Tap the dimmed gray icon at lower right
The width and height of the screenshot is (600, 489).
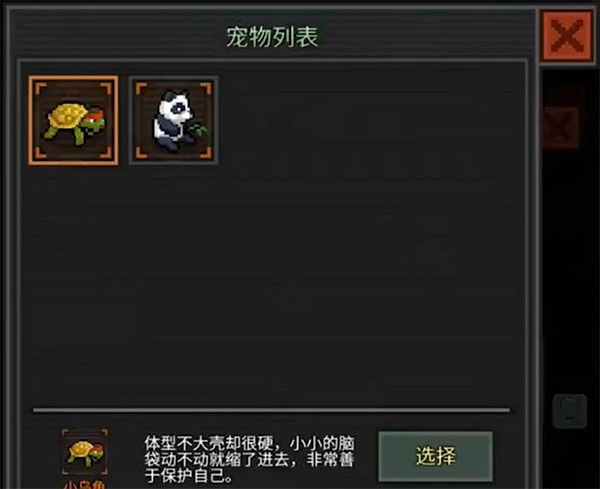tap(569, 411)
